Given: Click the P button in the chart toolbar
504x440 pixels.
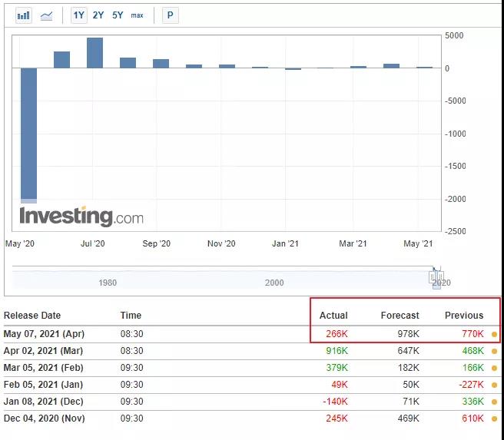Looking at the screenshot, I should click(170, 15).
